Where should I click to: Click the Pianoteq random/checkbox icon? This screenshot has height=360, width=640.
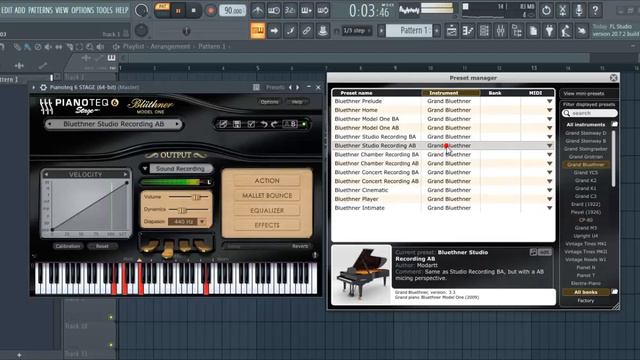251,124
